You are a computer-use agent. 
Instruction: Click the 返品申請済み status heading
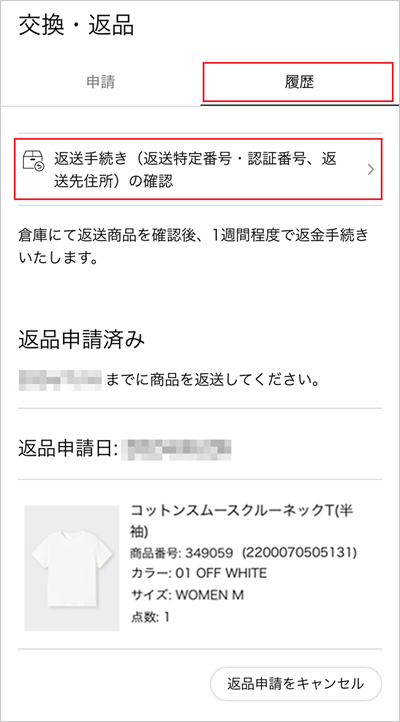coord(81,340)
